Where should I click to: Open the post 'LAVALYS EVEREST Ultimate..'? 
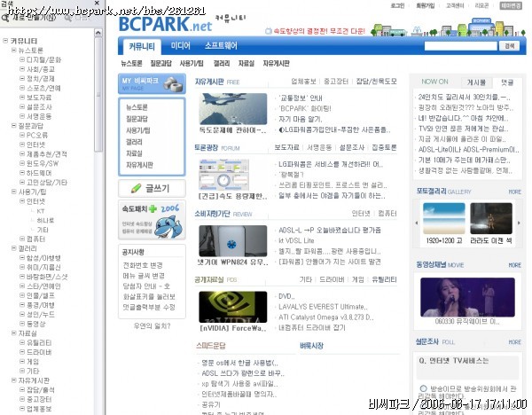pyautogui.click(x=323, y=307)
